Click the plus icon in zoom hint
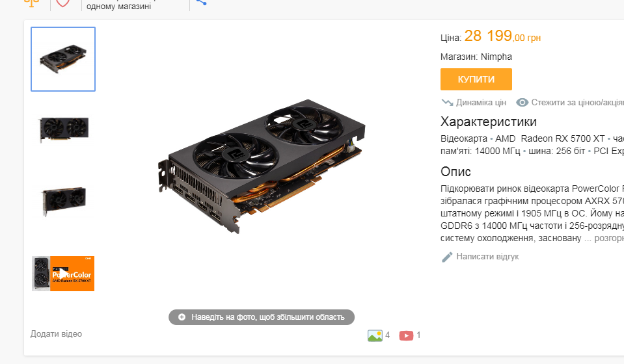 point(182,317)
